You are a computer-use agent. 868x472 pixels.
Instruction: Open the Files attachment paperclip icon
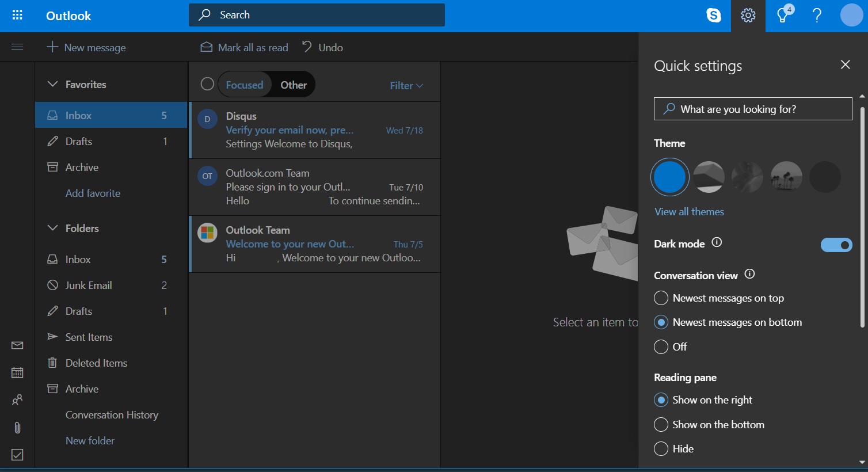tap(17, 428)
